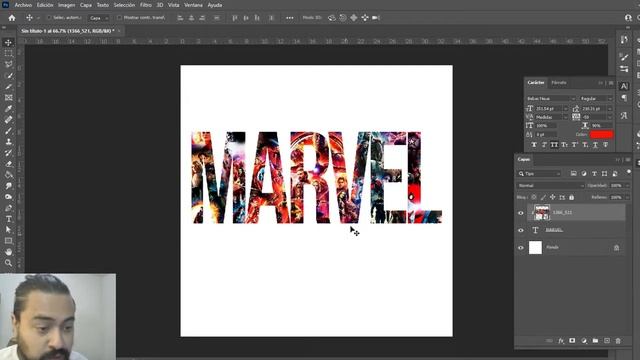The height and width of the screenshot is (360, 640).
Task: Select the Paint Bucket tool
Action: 8,175
